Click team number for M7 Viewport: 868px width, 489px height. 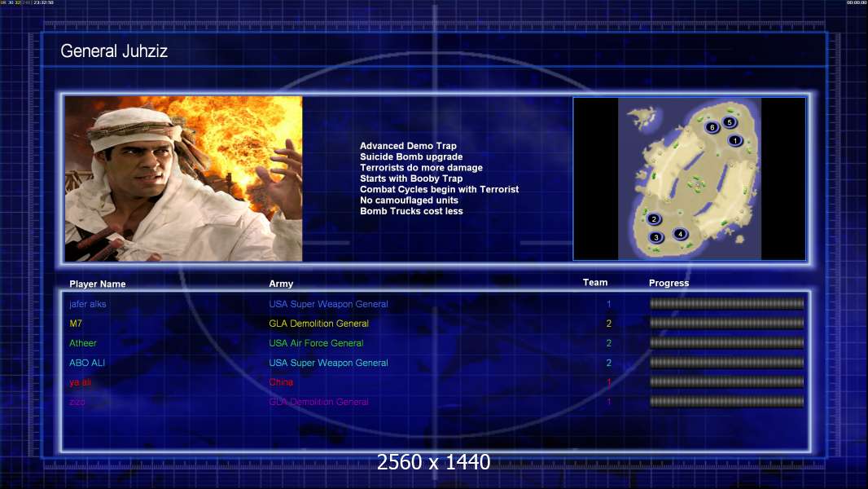(609, 324)
